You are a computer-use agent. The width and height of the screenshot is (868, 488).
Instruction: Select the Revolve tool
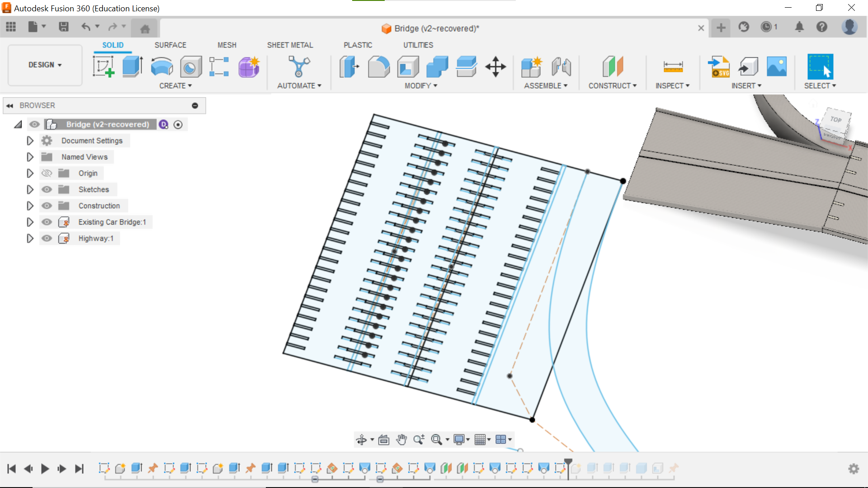click(x=162, y=67)
